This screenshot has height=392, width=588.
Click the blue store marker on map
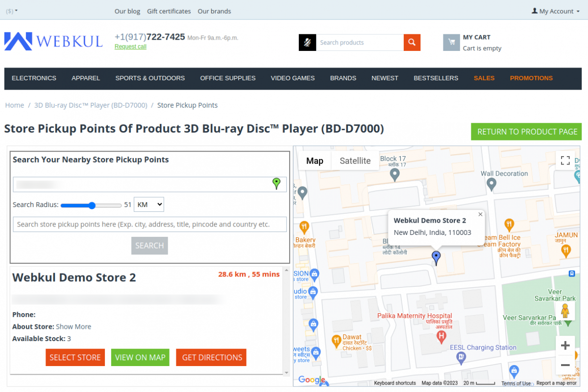pos(436,257)
